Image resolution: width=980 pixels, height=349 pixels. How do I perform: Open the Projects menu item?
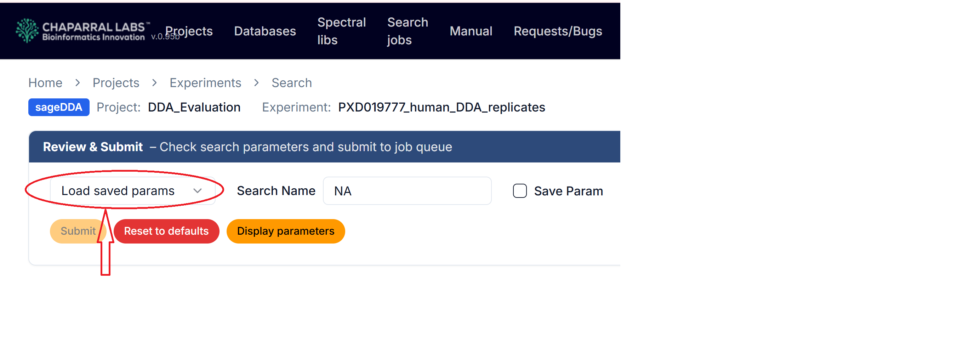pyautogui.click(x=189, y=31)
